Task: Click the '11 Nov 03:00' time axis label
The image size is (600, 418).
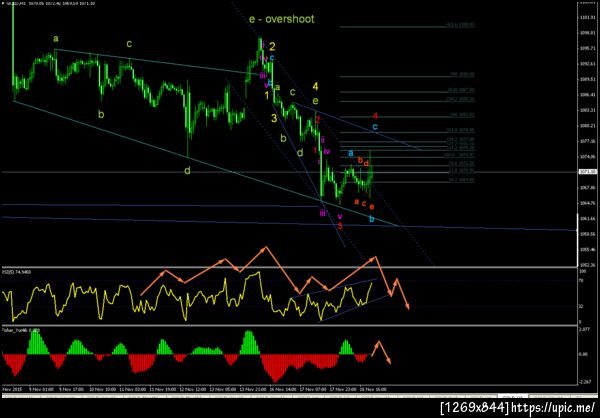Action: pos(131,389)
